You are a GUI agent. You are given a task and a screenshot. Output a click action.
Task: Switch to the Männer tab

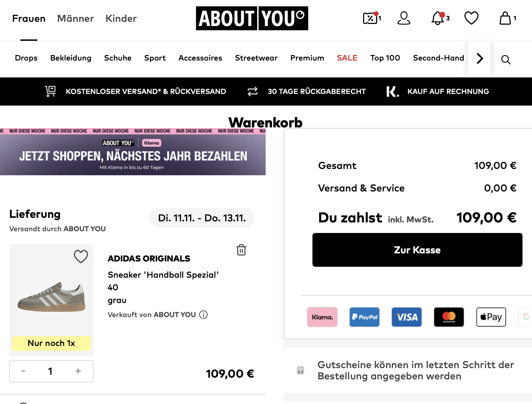pyautogui.click(x=75, y=18)
